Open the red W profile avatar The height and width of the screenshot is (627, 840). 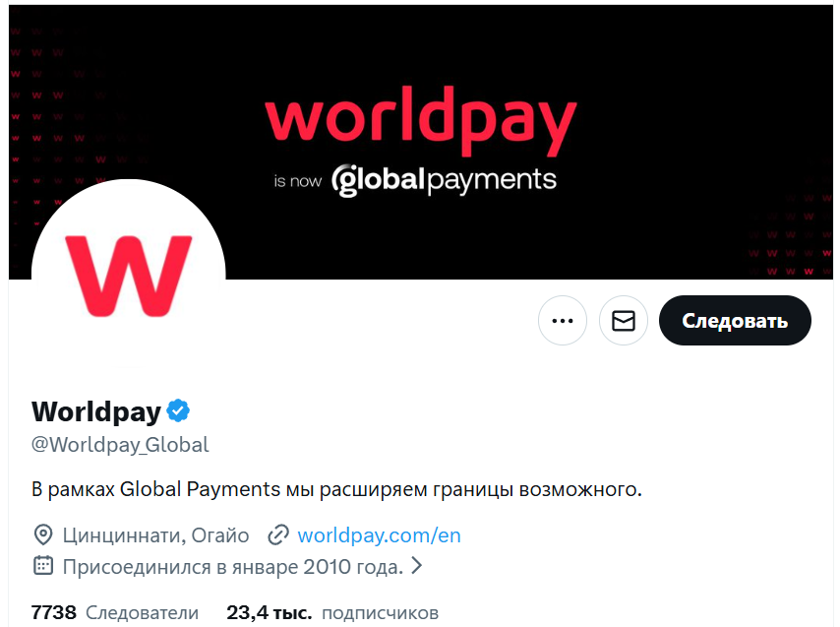pyautogui.click(x=129, y=275)
